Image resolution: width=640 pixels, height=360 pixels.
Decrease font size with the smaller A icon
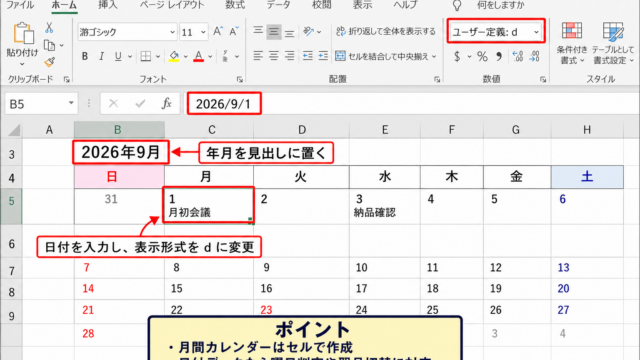[234, 31]
